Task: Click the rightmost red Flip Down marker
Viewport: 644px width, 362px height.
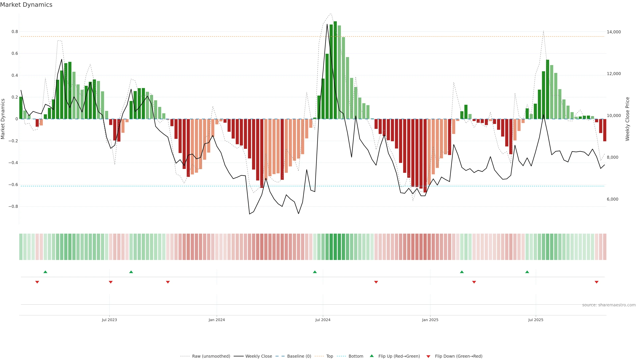Action: (597, 282)
